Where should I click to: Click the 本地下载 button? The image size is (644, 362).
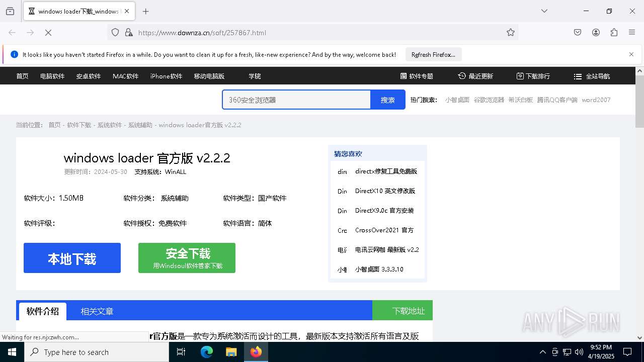72,258
